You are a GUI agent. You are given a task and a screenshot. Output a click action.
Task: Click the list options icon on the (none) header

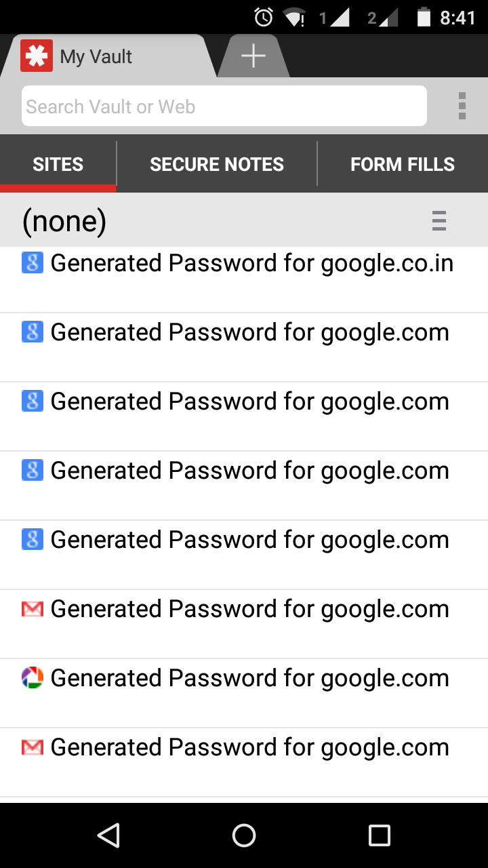439,220
